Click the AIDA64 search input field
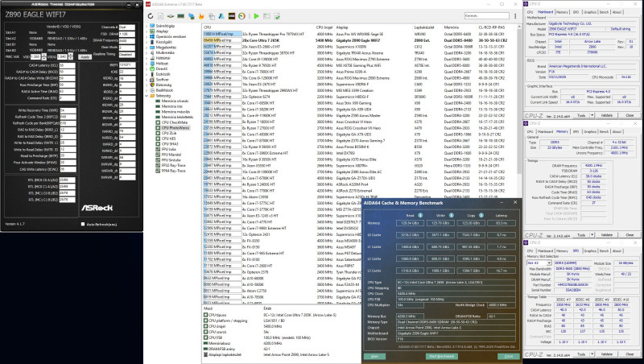Screen dimensions: 644x364 [x=487, y=16]
